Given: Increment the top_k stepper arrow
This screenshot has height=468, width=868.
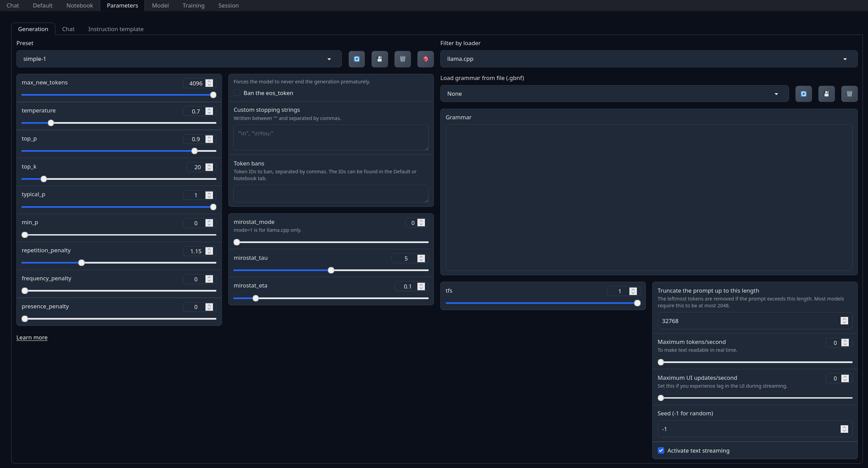Looking at the screenshot, I should [x=209, y=165].
